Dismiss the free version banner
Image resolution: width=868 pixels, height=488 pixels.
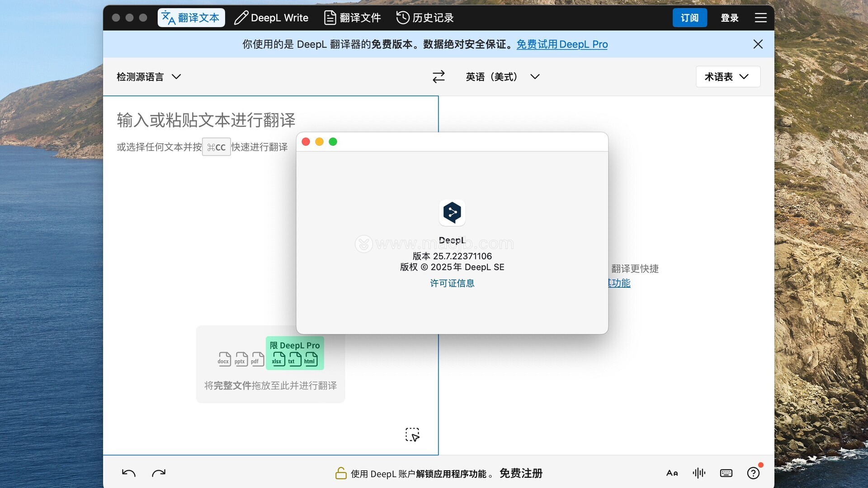click(x=758, y=44)
